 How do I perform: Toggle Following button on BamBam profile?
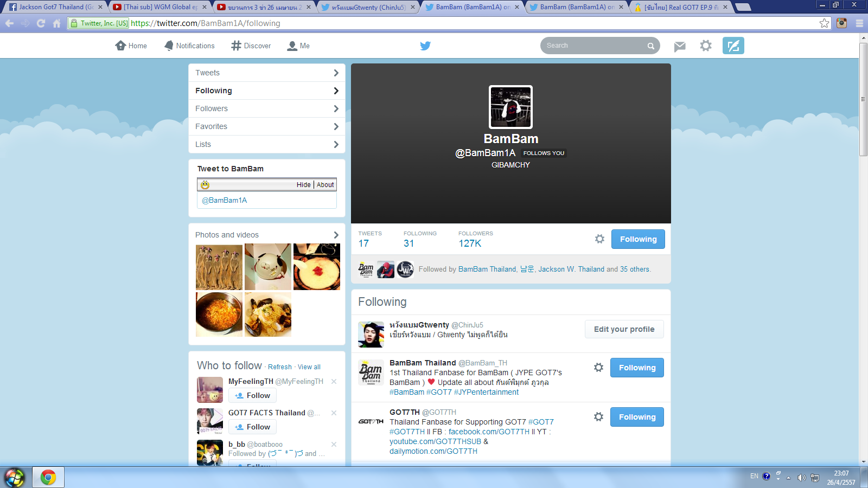click(638, 239)
